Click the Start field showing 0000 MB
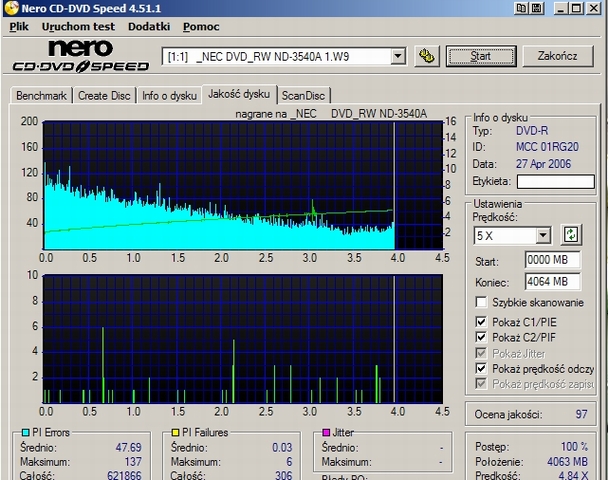 (x=553, y=260)
